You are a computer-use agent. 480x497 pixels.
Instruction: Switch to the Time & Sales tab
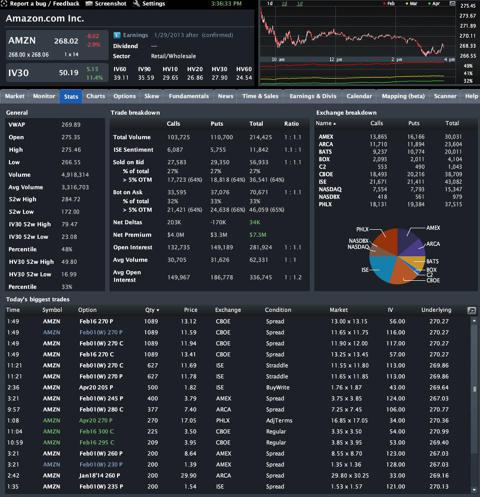[260, 96]
